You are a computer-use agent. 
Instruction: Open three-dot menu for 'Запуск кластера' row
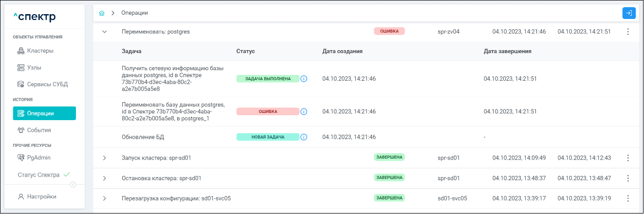628,158
